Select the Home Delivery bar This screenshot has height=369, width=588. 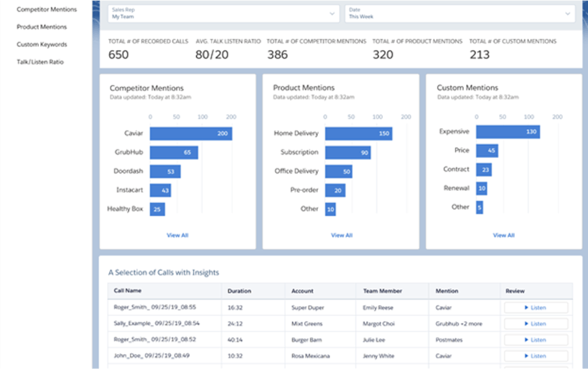click(358, 134)
